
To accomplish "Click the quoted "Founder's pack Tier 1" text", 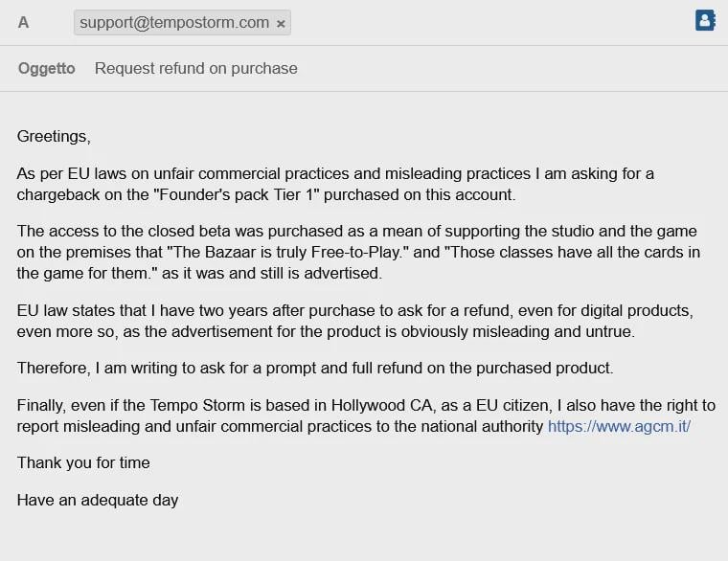I will click(x=237, y=194).
